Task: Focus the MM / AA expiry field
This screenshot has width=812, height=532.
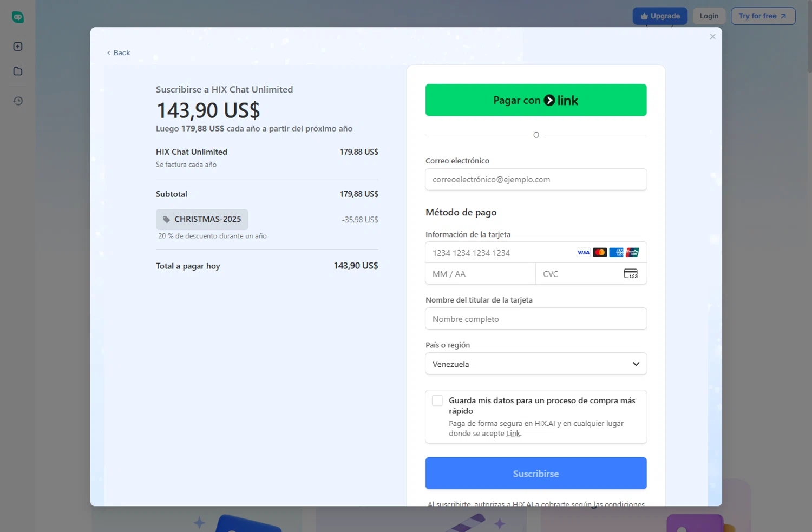Action: click(x=480, y=274)
